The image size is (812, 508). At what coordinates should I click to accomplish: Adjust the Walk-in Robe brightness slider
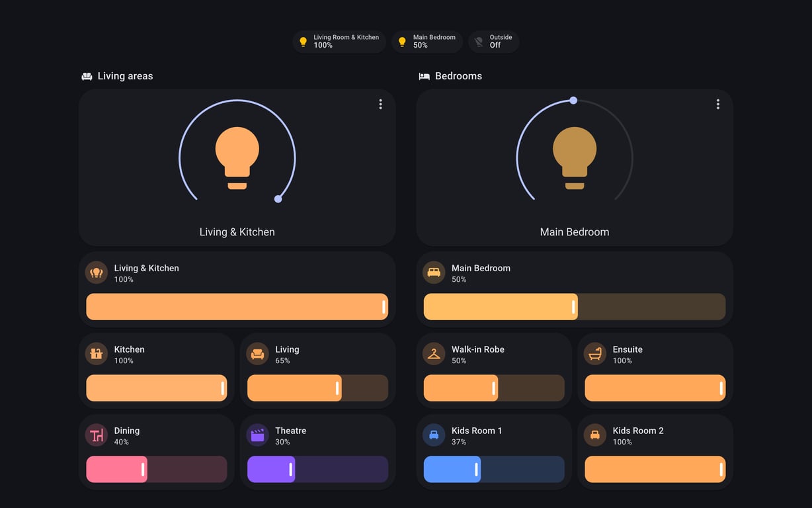coord(494,388)
